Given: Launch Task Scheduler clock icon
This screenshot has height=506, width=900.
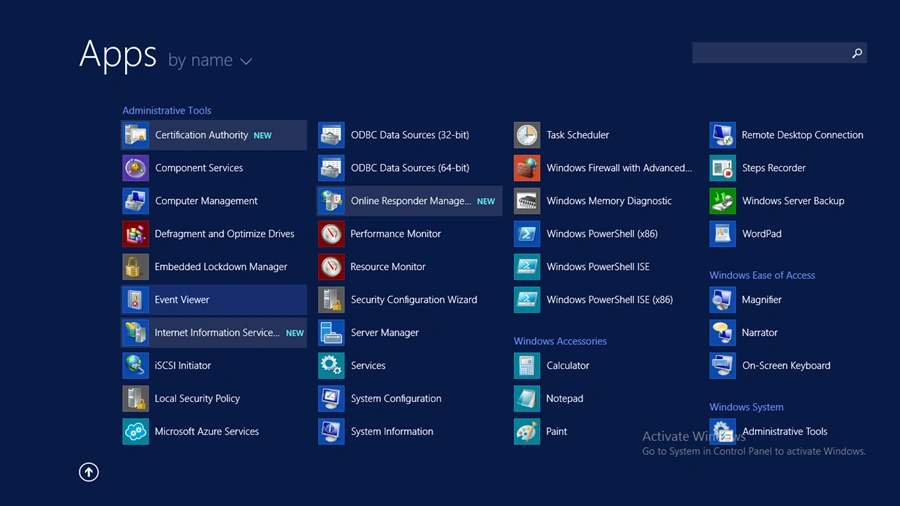Looking at the screenshot, I should pos(527,135).
